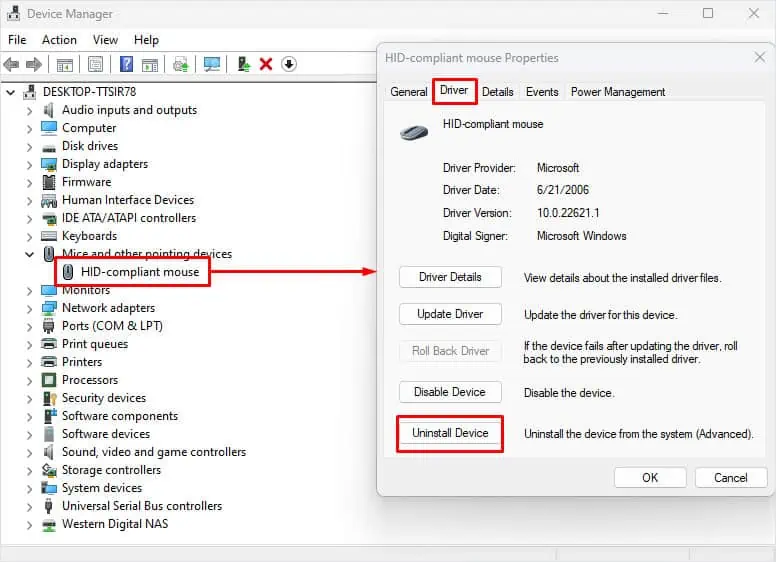This screenshot has height=562, width=776.
Task: Expand the Printers category
Action: [x=29, y=363]
